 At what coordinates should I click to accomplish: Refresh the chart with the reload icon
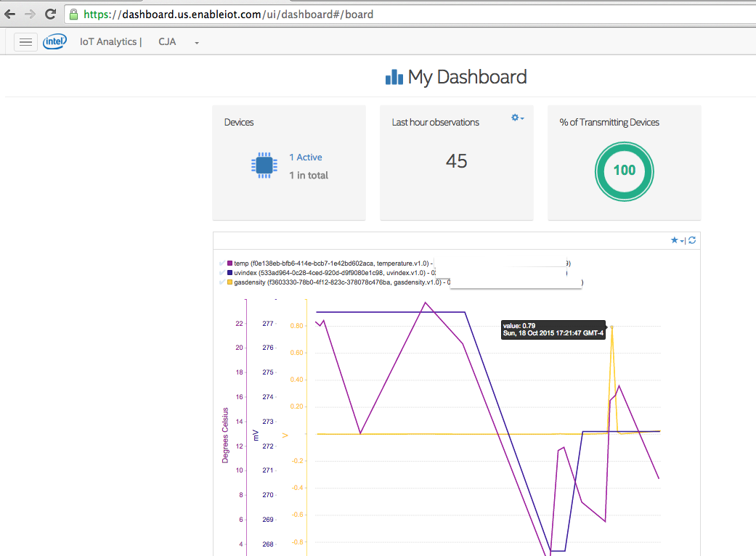click(x=692, y=240)
